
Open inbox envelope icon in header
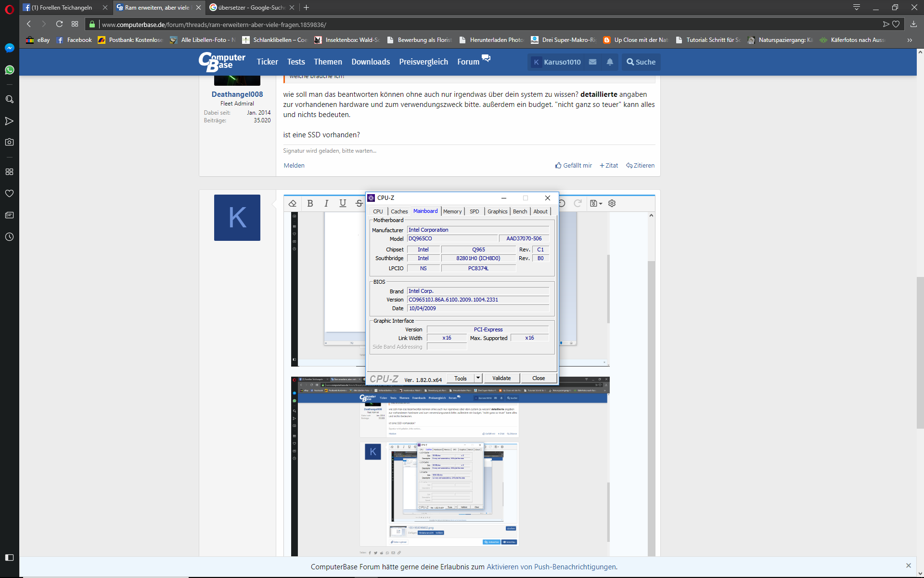tap(592, 62)
